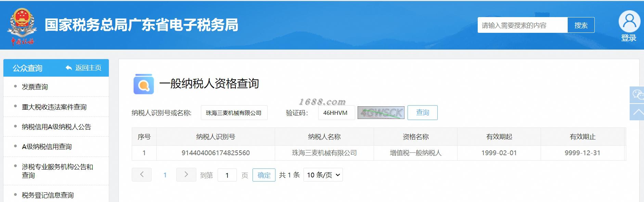The height and width of the screenshot is (202, 644).
Task: Click the 搜索 search button
Action: tap(581, 25)
